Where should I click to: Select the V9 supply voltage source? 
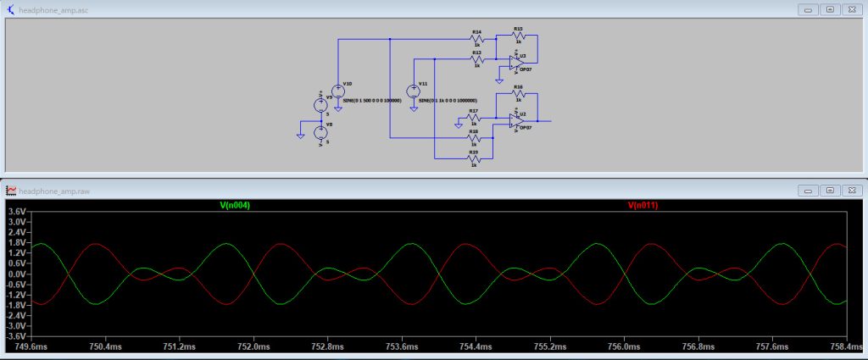pos(320,103)
